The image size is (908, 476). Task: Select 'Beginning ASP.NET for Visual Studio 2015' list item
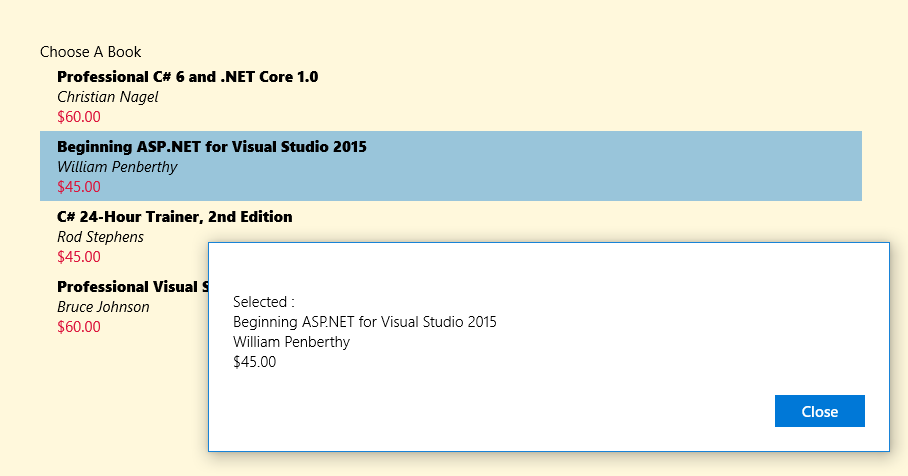coord(451,166)
